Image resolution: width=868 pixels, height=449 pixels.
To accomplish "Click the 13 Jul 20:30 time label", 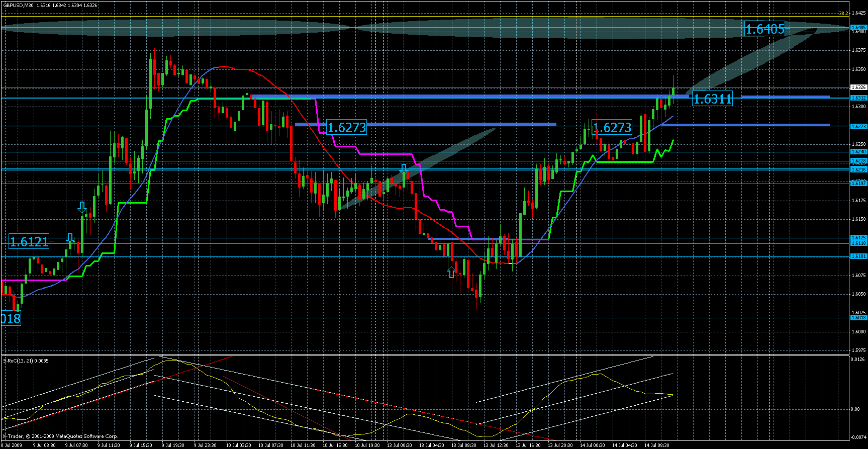I will [x=560, y=445].
